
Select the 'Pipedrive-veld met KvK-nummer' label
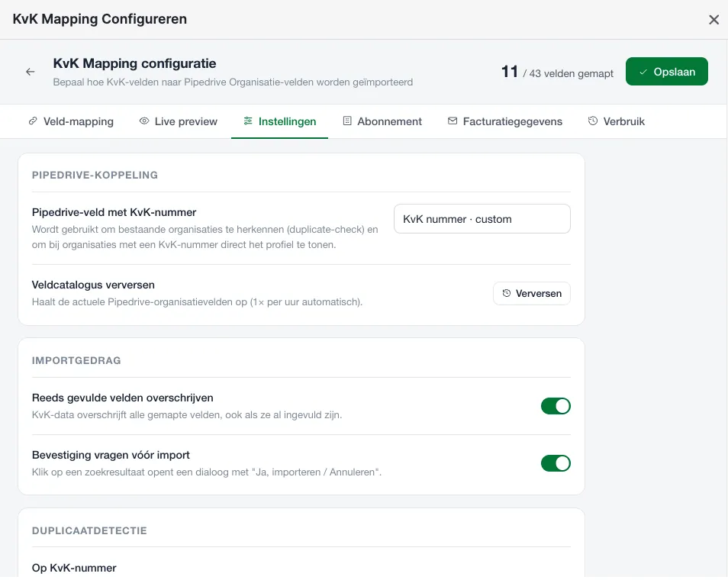tap(114, 212)
